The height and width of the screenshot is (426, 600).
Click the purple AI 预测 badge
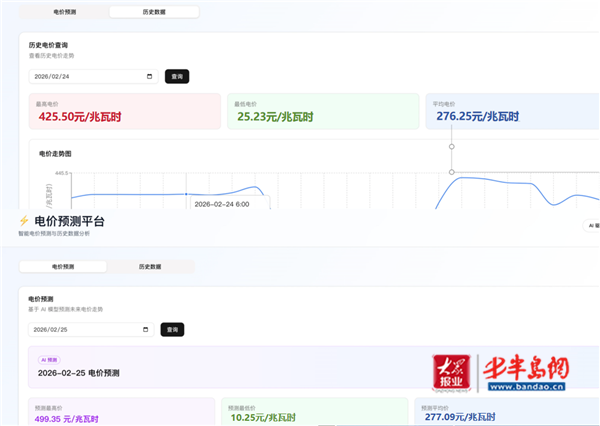(x=50, y=359)
